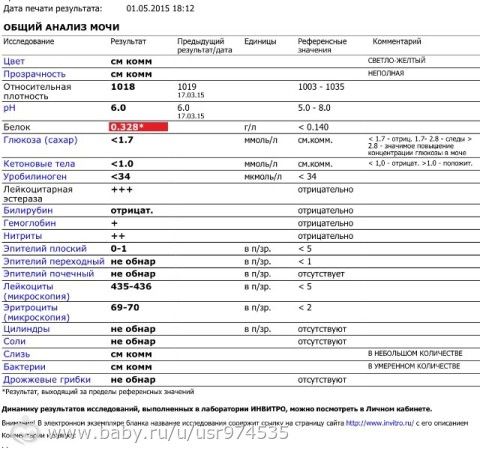Click the Результат column header
This screenshot has height=457, width=480.
pyautogui.click(x=128, y=41)
